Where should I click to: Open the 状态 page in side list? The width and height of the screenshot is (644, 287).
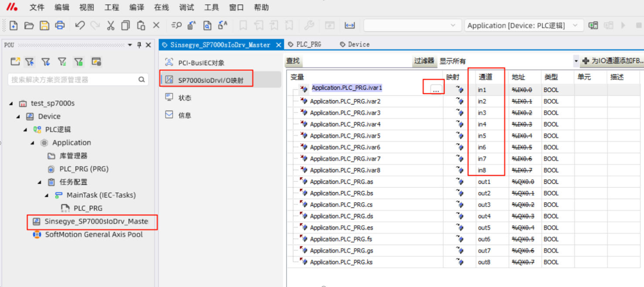(185, 98)
